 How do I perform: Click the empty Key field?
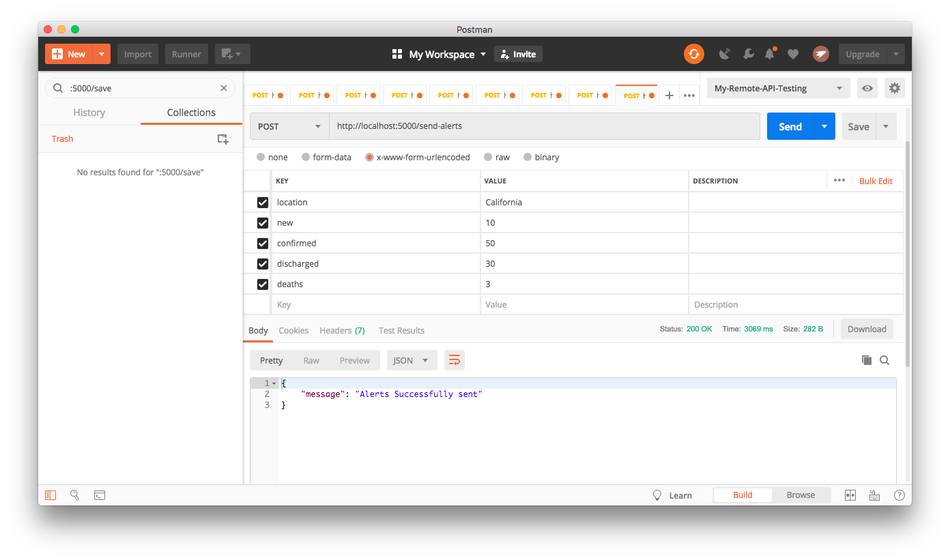(377, 305)
